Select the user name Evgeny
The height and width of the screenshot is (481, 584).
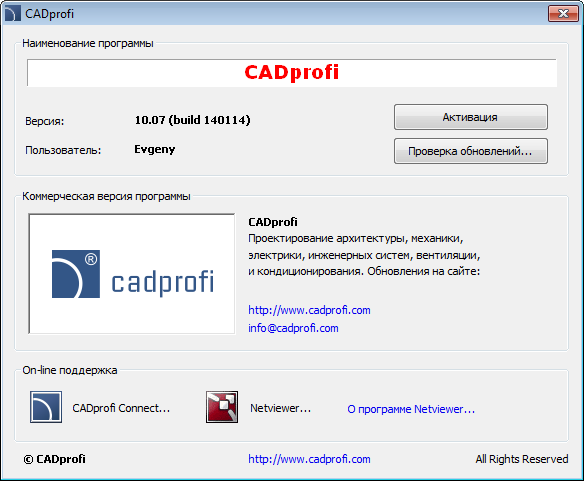point(155,149)
